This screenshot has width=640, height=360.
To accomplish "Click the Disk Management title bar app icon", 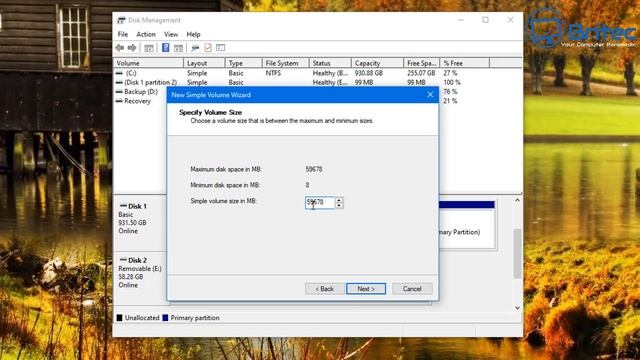I will click(x=121, y=20).
